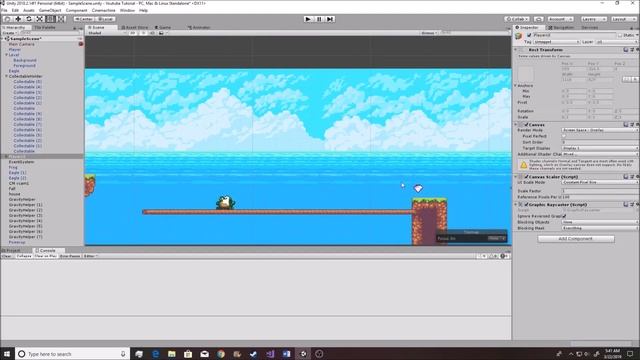This screenshot has height=360, width=640.
Task: Toggle the Canvas component enabled checkbox
Action: coord(527,124)
